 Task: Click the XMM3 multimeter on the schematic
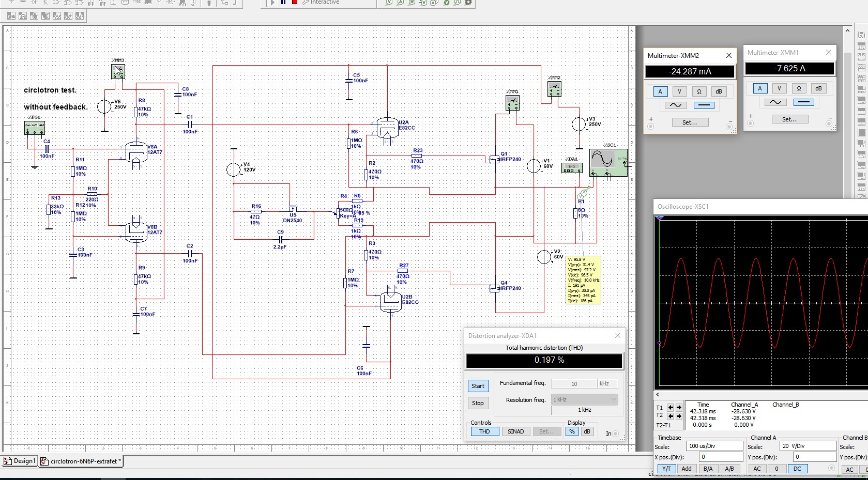click(x=118, y=71)
